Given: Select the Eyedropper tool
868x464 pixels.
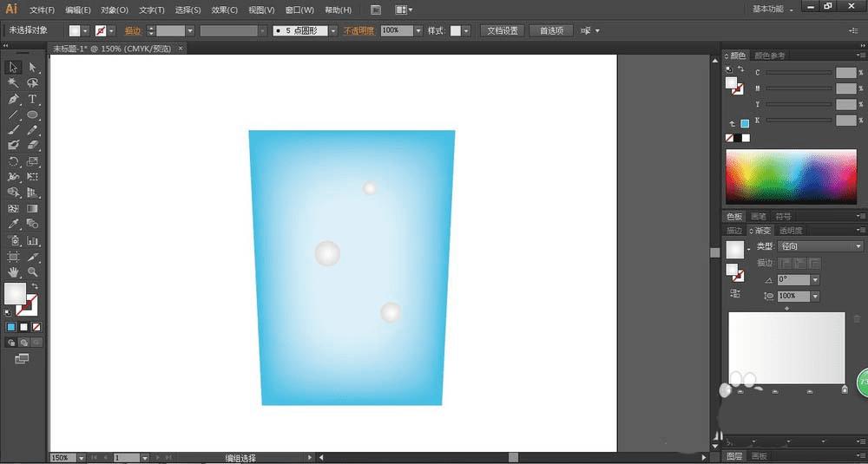Looking at the screenshot, I should (13, 225).
